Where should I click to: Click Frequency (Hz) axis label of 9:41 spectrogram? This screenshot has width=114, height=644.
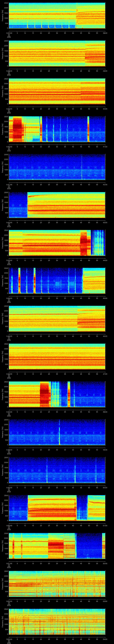coord(3,167)
